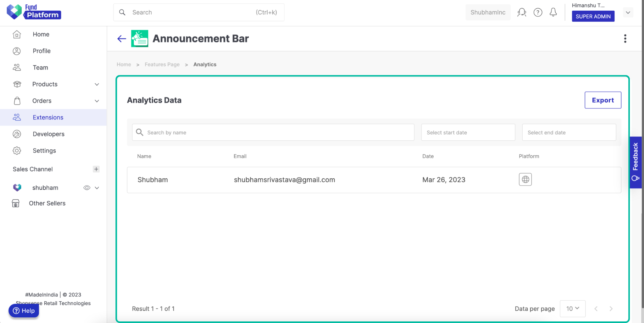Open the notifications bell
The width and height of the screenshot is (644, 323).
[x=553, y=12]
